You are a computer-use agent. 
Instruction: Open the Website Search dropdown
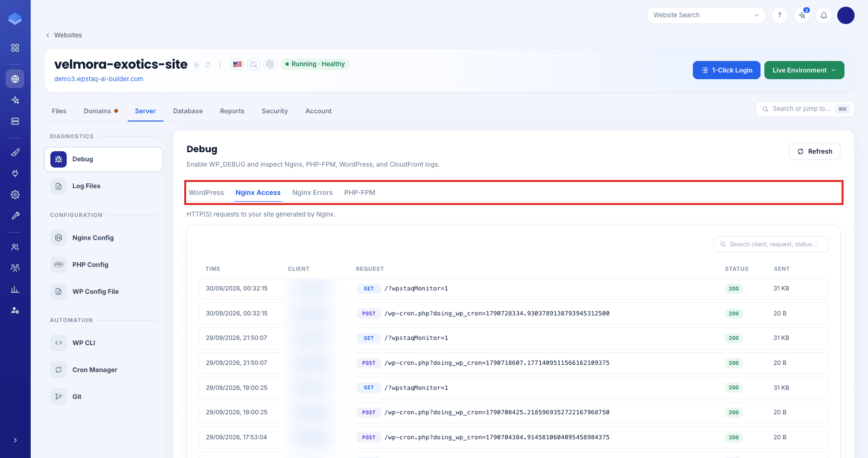706,15
